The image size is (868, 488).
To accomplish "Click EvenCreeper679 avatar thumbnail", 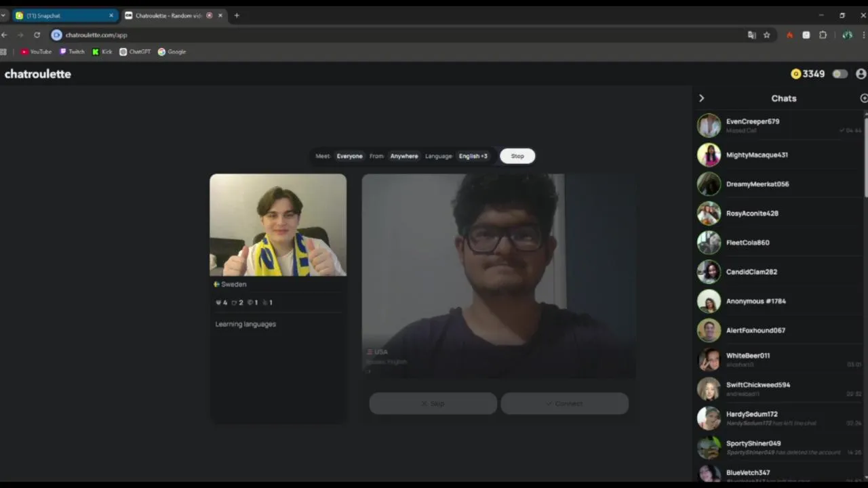I will coord(709,125).
